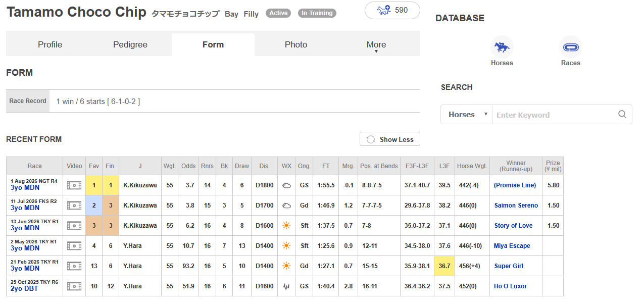
Task: Click the rain weather icon for 25 Oct race
Action: 286,286
